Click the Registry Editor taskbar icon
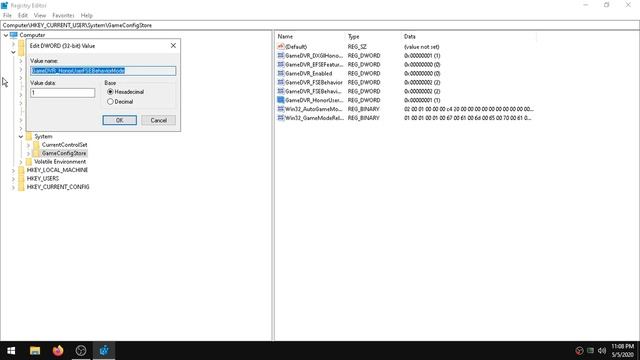The image size is (640, 360). [x=104, y=351]
